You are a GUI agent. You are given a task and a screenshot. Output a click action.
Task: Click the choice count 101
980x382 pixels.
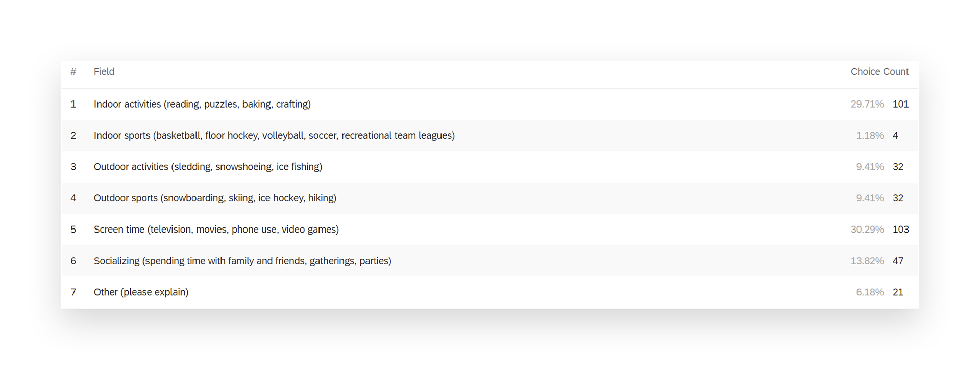pos(900,104)
